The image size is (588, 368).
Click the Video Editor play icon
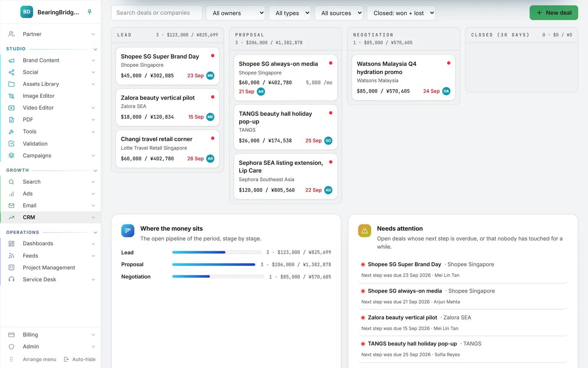[11, 108]
